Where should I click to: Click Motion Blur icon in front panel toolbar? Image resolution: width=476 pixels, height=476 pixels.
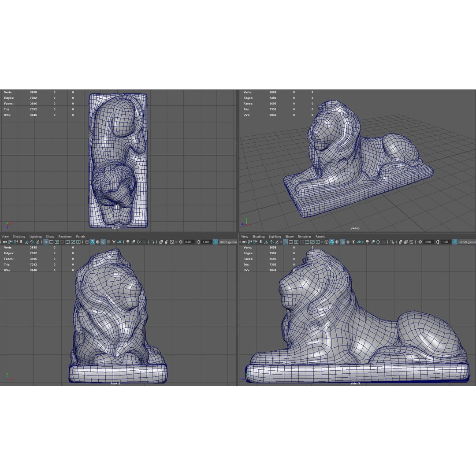tap(134, 242)
